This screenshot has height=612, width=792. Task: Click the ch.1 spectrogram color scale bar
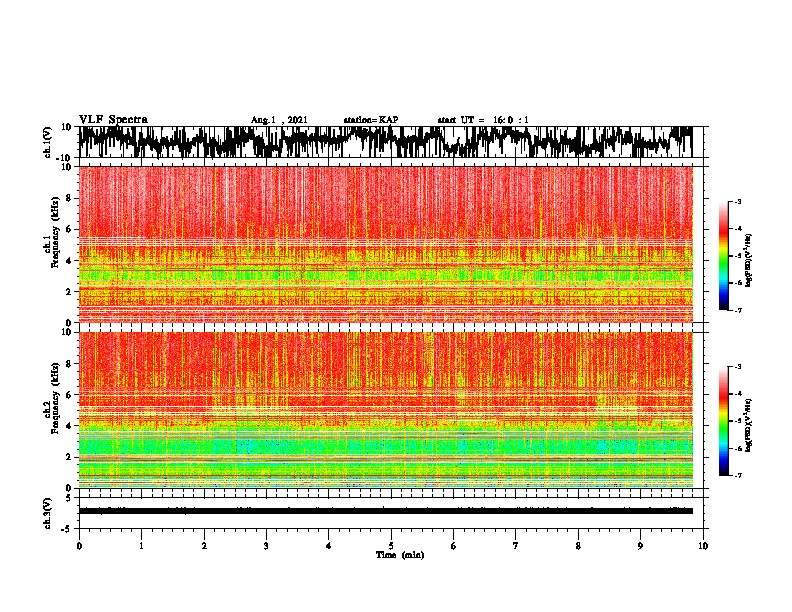(x=724, y=256)
